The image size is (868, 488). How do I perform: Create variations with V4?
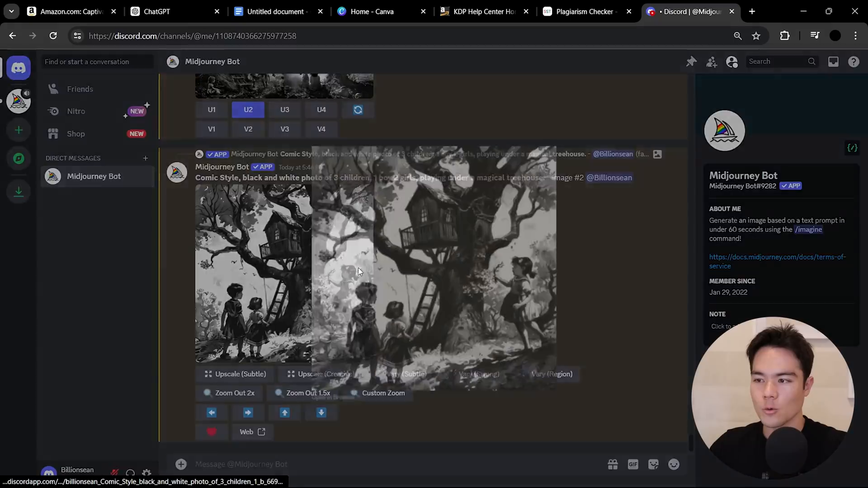[321, 129]
